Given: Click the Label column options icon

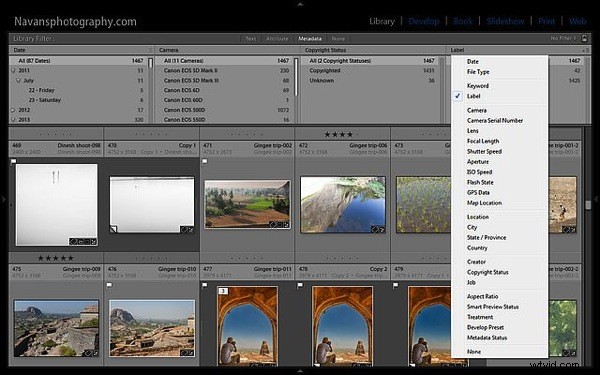Looking at the screenshot, I should pos(585,50).
